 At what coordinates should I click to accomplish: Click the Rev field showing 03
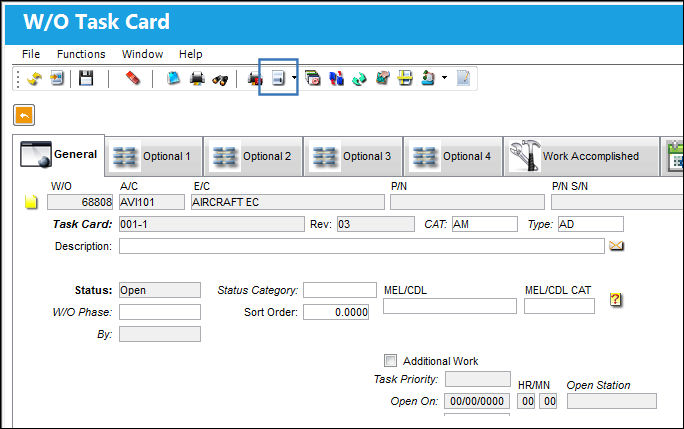pos(376,224)
